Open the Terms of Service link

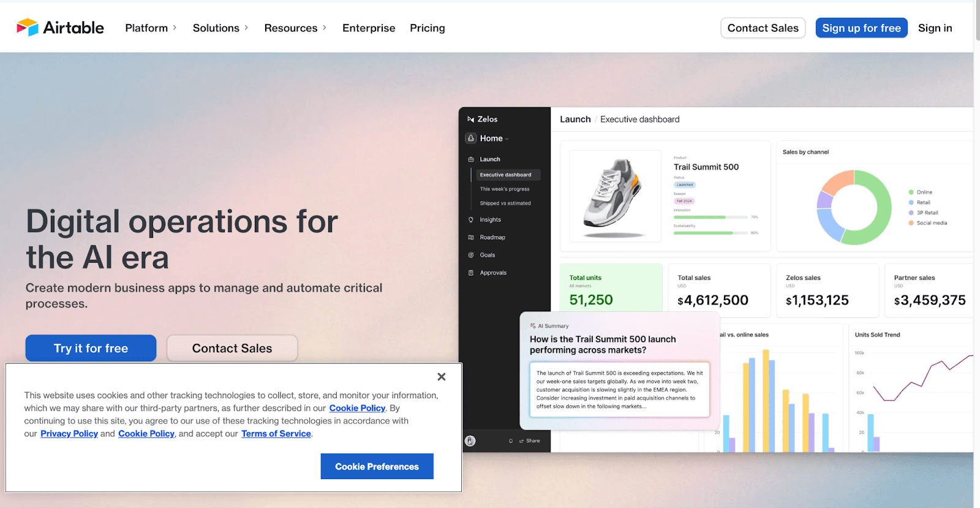[x=276, y=434]
